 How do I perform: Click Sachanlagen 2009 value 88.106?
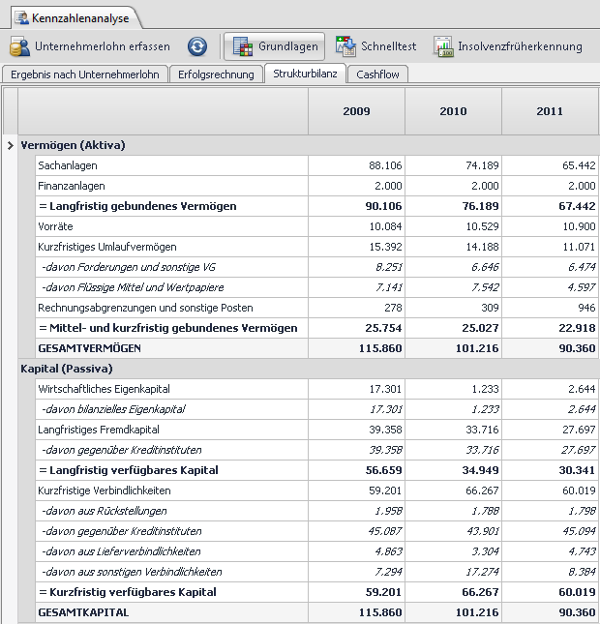tap(385, 166)
